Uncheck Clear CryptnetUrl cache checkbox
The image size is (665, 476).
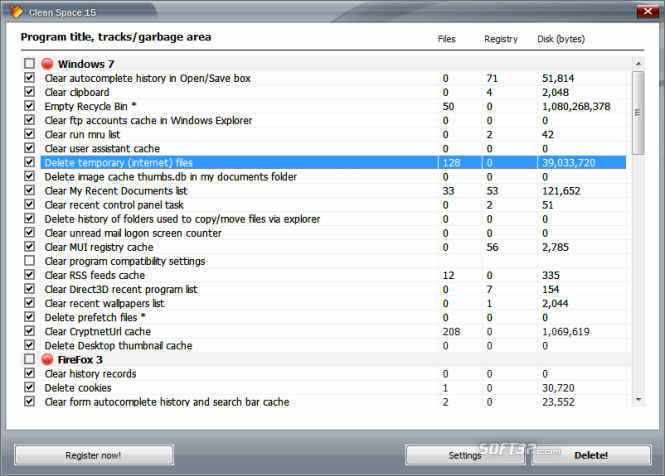[x=29, y=331]
